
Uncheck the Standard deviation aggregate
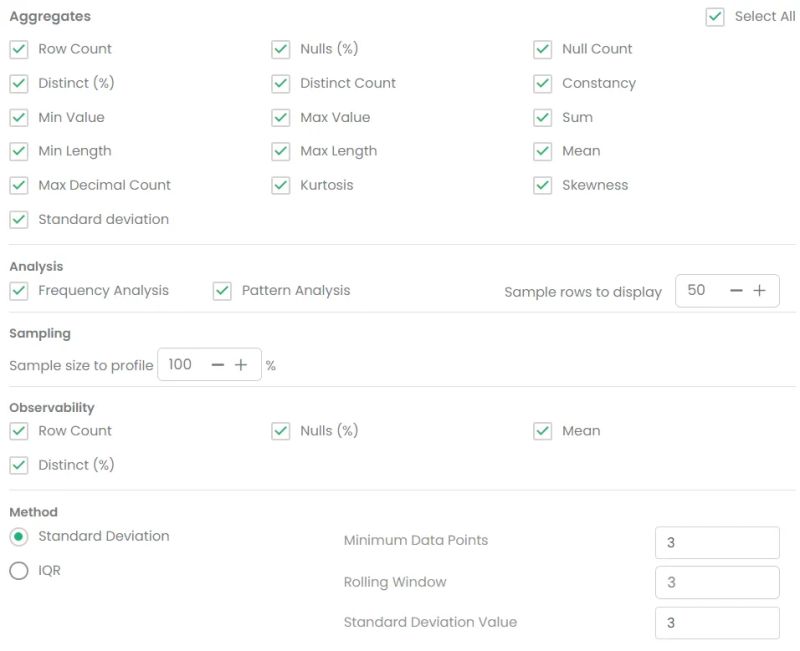(18, 219)
